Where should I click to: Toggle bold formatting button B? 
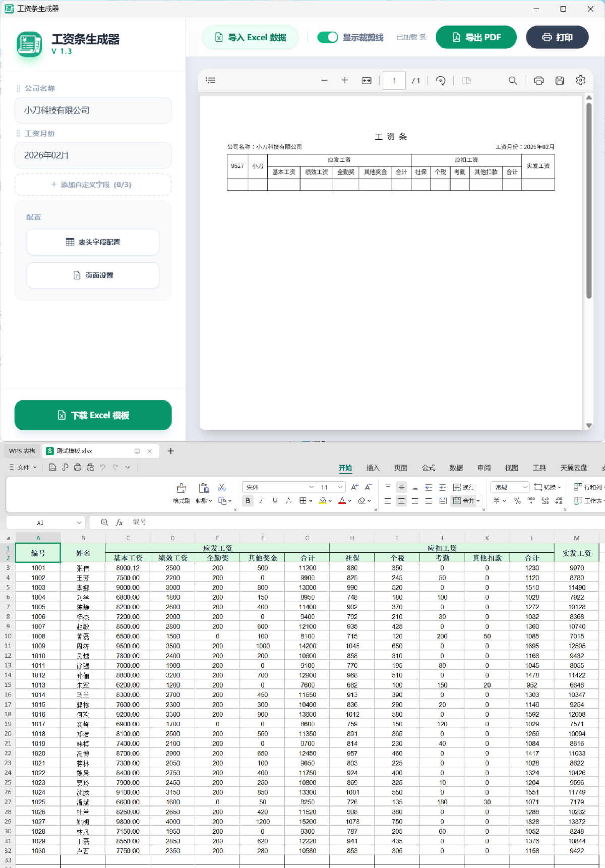pyautogui.click(x=248, y=501)
